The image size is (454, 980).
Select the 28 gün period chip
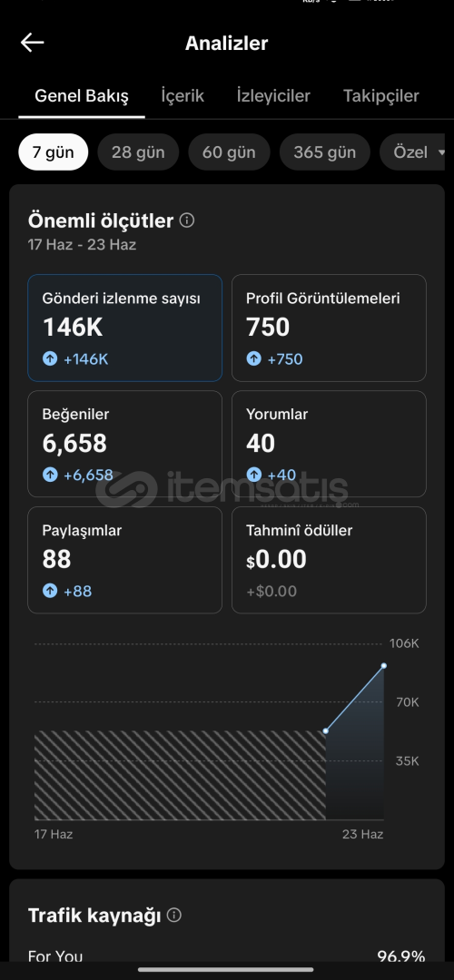(x=138, y=152)
